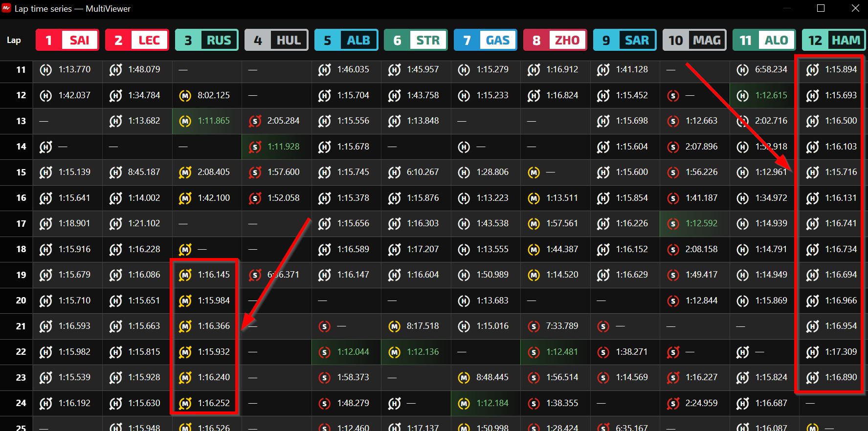This screenshot has height=431, width=868.
Task: Click the ALB driver header badge
Action: pyautogui.click(x=346, y=40)
